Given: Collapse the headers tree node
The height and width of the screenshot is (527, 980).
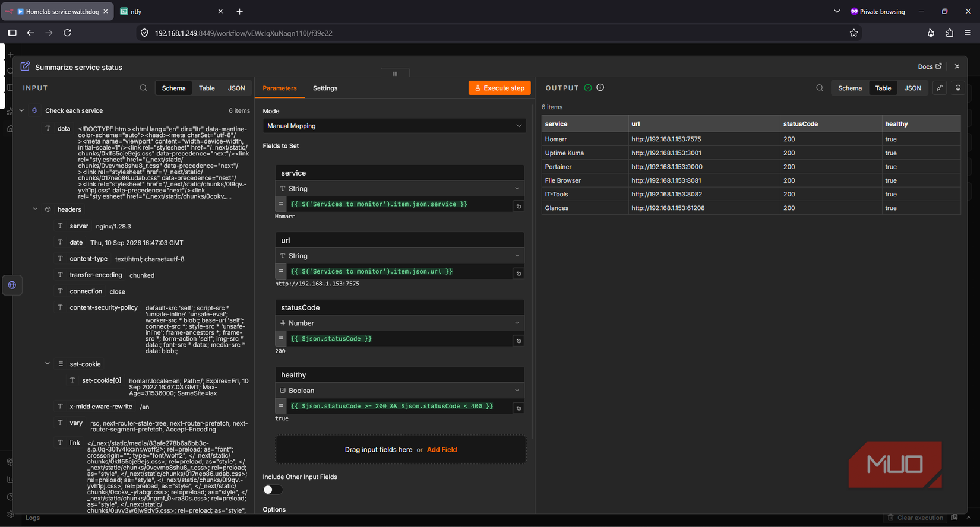Looking at the screenshot, I should [35, 209].
